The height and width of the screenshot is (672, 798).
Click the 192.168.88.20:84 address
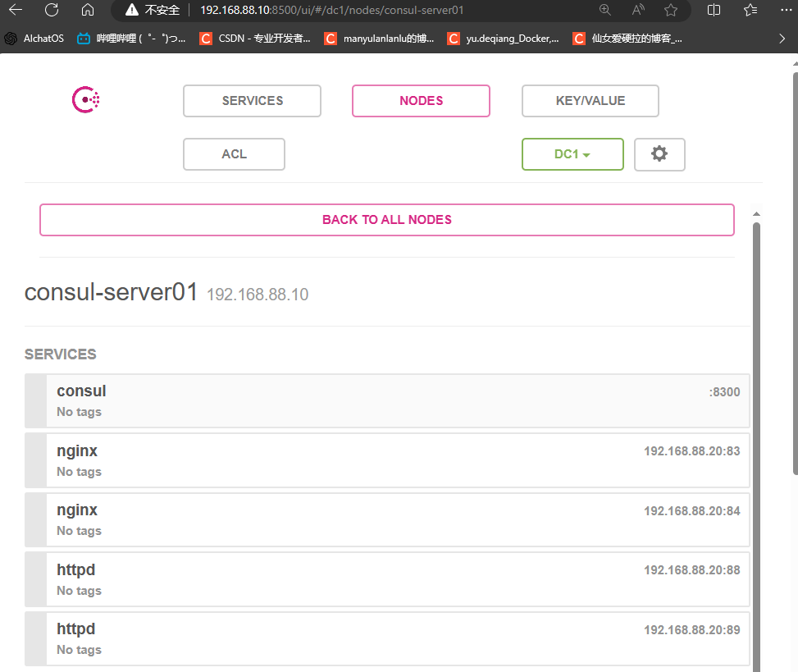point(692,510)
